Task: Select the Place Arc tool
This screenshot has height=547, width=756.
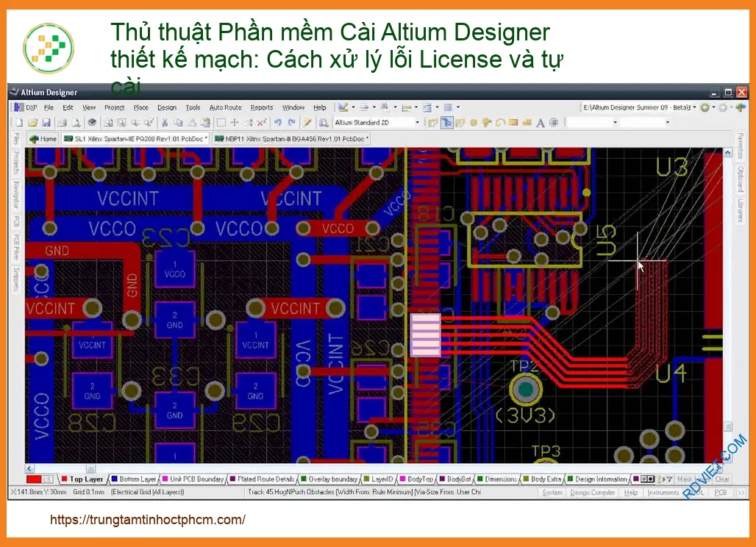Action: pyautogui.click(x=500, y=123)
